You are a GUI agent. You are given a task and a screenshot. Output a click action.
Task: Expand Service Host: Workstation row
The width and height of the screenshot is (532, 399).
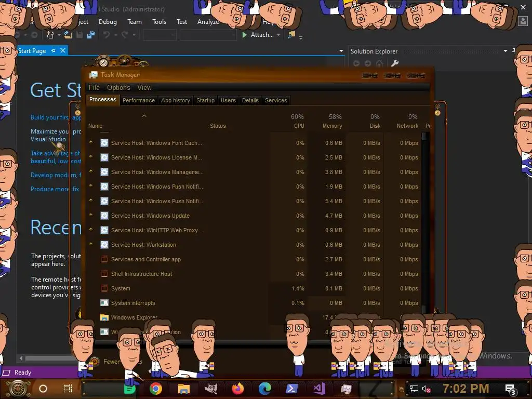click(x=91, y=244)
